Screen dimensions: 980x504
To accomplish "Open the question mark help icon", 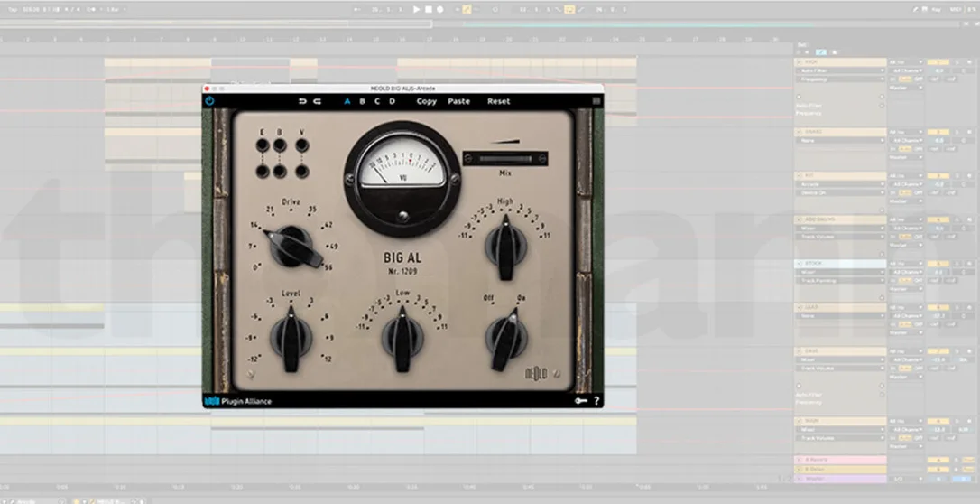I will [x=596, y=401].
